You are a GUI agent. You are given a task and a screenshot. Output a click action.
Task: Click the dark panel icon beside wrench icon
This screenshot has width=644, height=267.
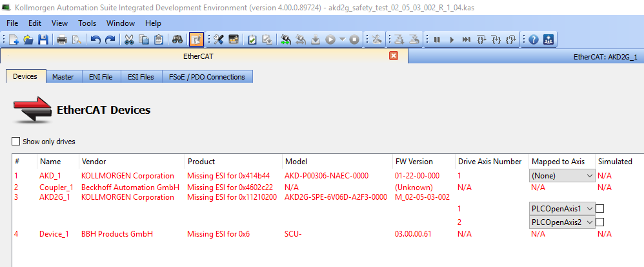point(234,39)
